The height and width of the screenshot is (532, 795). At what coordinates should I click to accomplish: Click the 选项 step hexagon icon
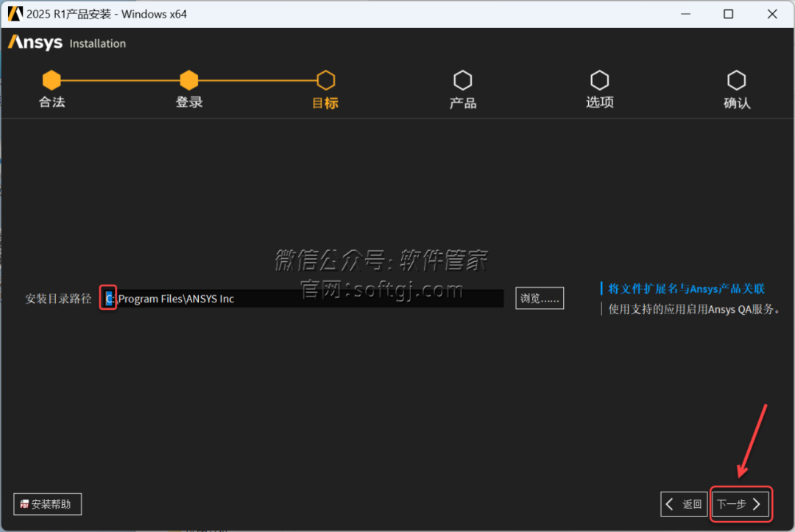[599, 80]
